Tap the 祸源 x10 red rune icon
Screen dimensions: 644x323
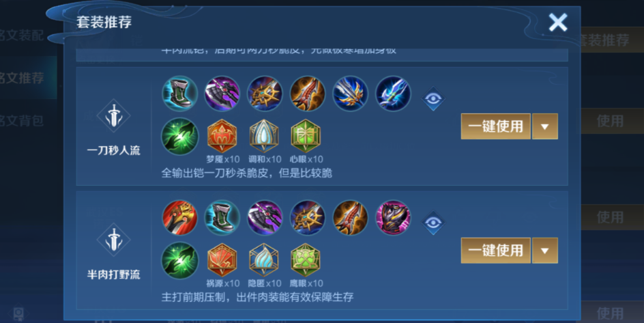point(222,260)
